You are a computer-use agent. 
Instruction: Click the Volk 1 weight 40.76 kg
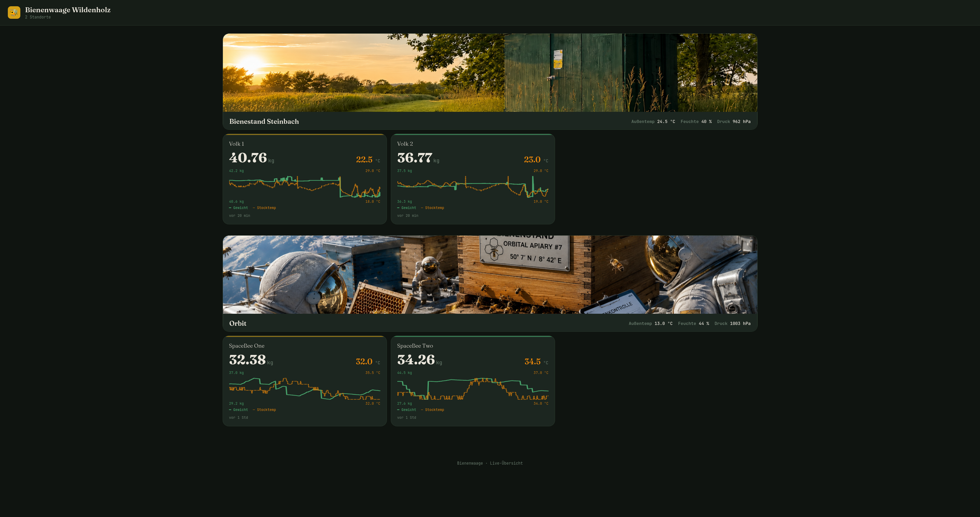click(x=252, y=158)
